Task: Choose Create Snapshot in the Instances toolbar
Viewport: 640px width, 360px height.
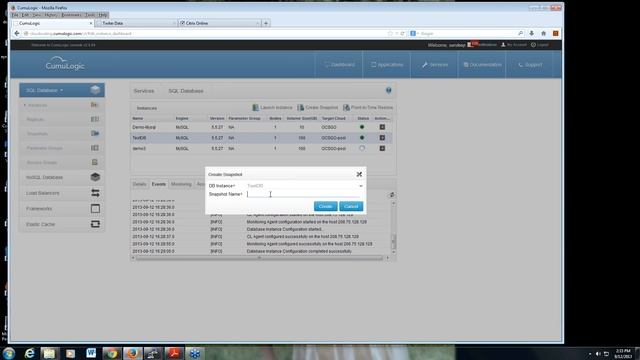Action: (x=318, y=107)
